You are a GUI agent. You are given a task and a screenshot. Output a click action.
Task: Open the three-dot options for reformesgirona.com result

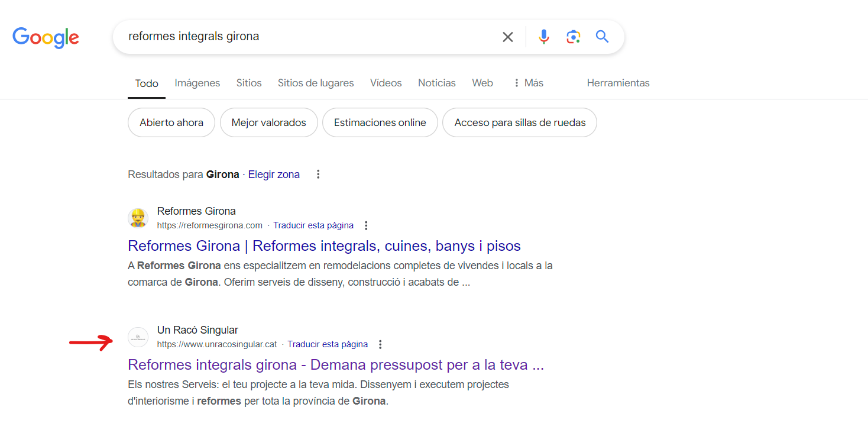click(x=366, y=225)
